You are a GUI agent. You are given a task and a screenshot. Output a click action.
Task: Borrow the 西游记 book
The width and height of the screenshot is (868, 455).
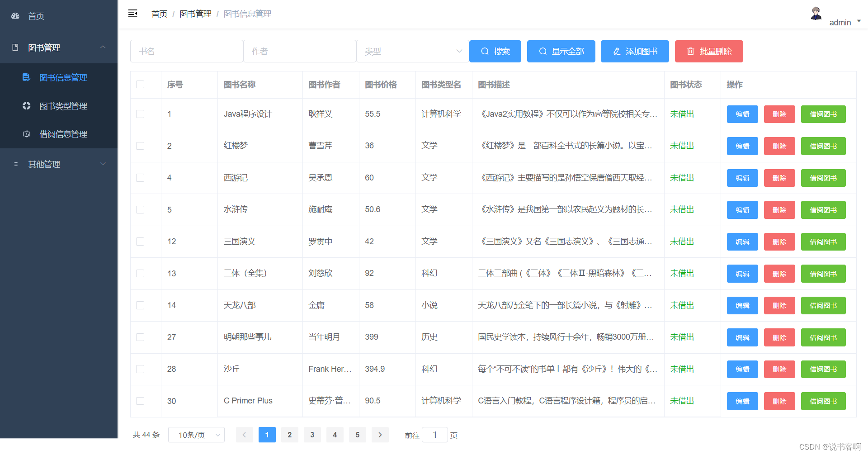(x=823, y=178)
